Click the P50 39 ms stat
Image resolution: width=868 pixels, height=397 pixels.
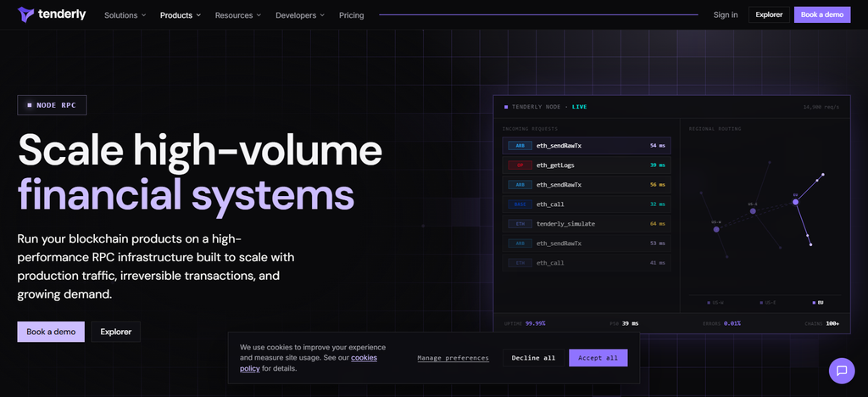point(624,323)
